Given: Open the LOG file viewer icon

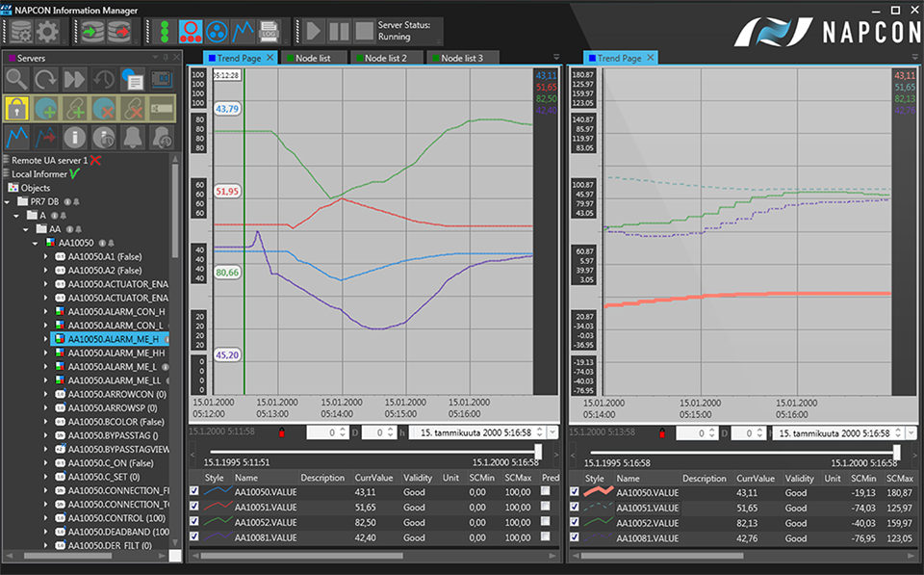Looking at the screenshot, I should (269, 31).
